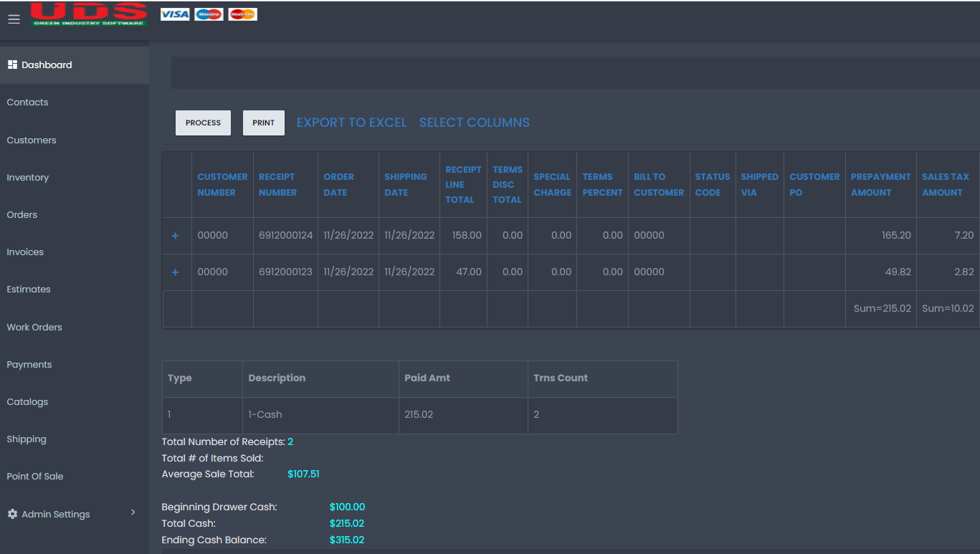
Task: Sort by BILL TO CUSTOMER header
Action: pos(659,184)
